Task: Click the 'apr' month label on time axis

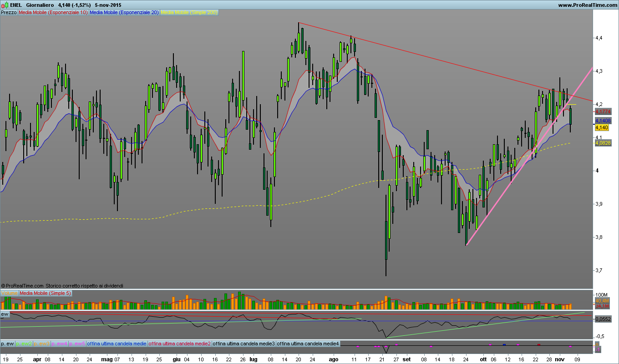Action: pos(37,359)
